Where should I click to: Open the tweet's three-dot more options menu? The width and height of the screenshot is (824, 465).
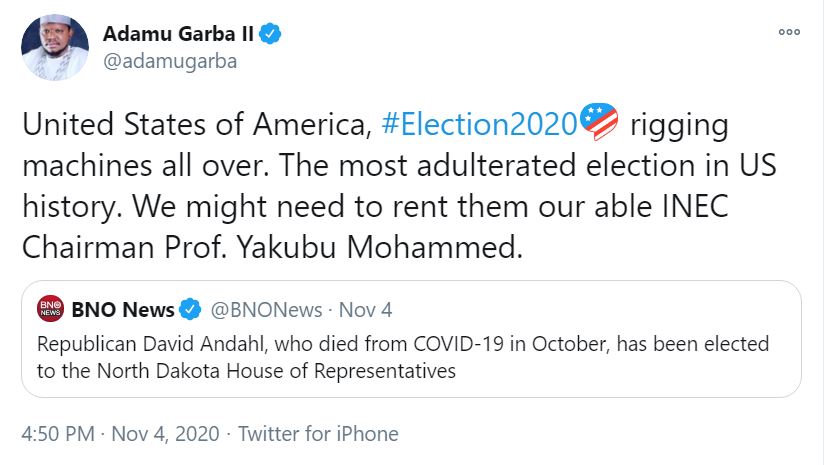(789, 32)
